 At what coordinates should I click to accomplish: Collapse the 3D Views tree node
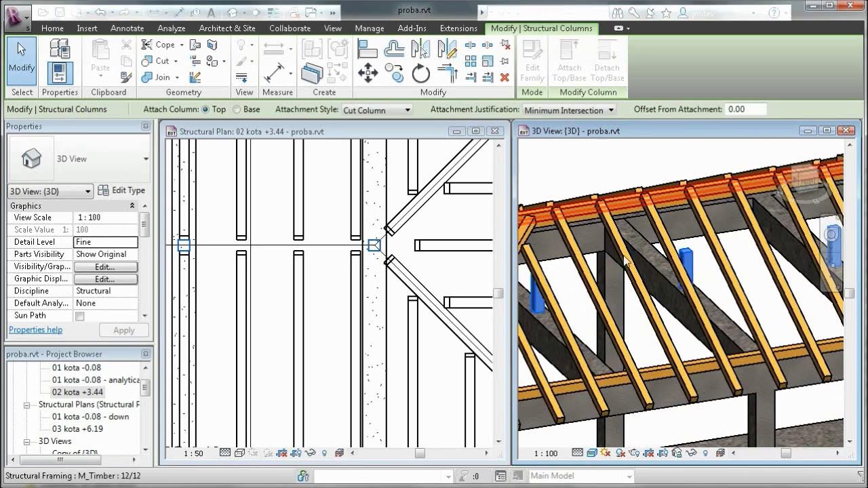pos(27,441)
